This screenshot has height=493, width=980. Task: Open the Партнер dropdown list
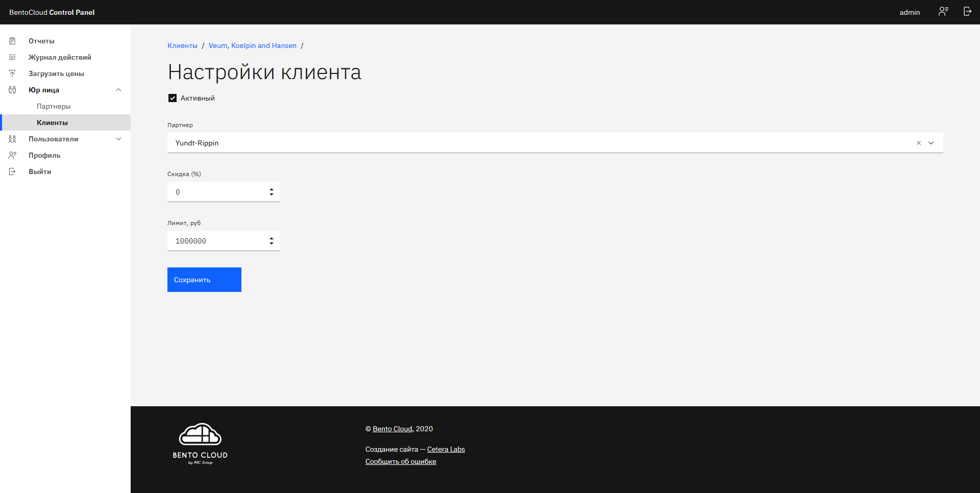(x=931, y=143)
